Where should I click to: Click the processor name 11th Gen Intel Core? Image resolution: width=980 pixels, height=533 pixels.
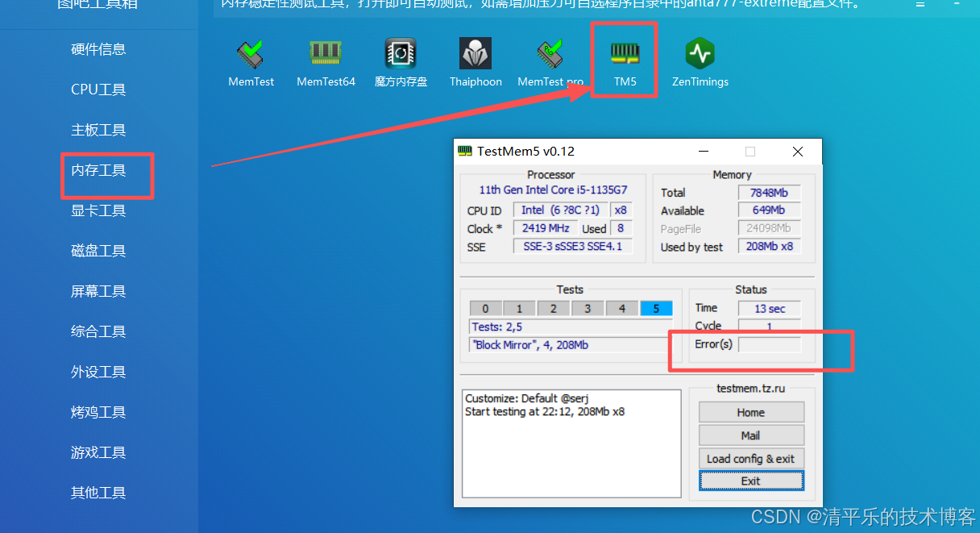(553, 190)
